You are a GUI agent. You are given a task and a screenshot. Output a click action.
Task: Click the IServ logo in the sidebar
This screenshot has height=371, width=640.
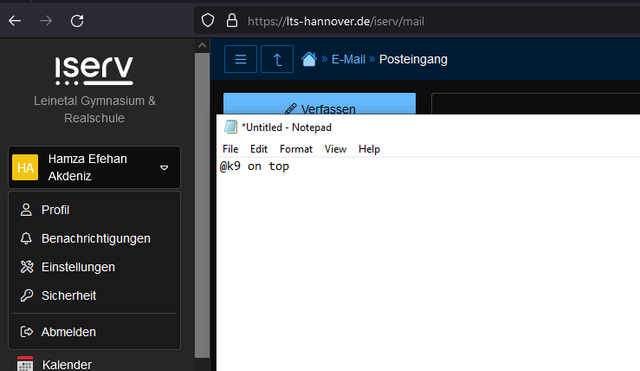point(94,71)
